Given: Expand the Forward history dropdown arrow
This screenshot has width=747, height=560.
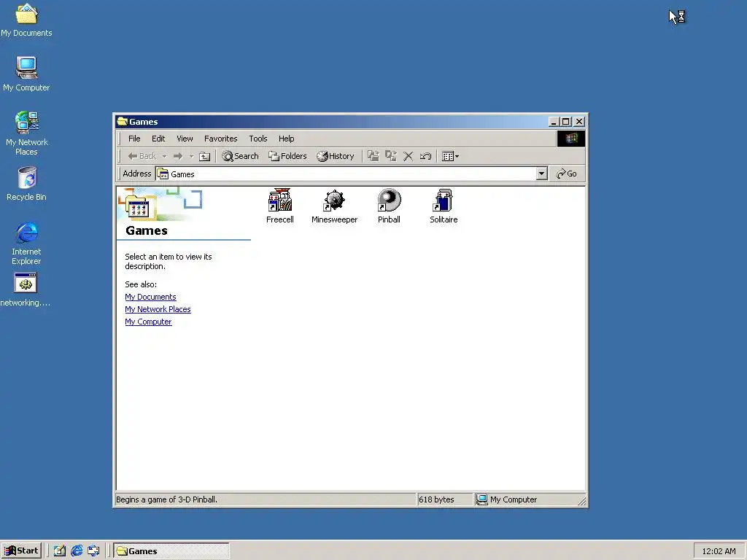Looking at the screenshot, I should 191,156.
